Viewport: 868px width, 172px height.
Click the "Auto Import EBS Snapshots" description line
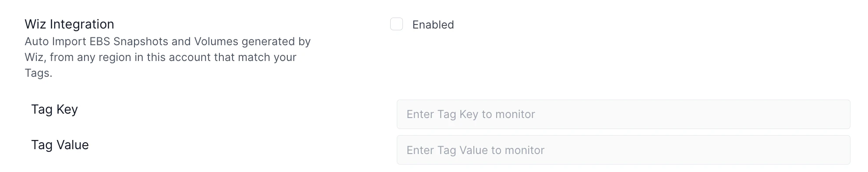point(168,41)
